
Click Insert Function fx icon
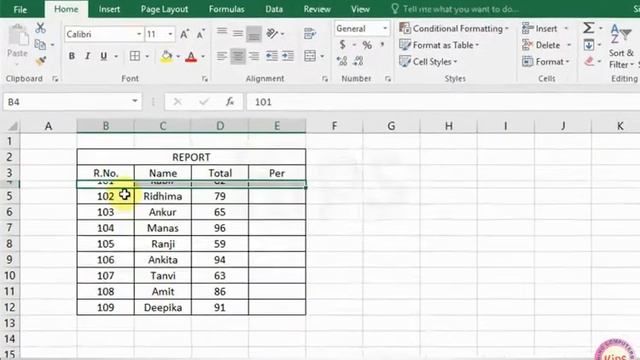[230, 102]
